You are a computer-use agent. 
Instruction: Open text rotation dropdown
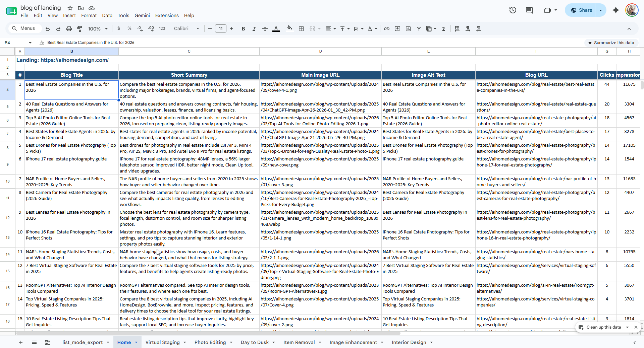(372, 29)
